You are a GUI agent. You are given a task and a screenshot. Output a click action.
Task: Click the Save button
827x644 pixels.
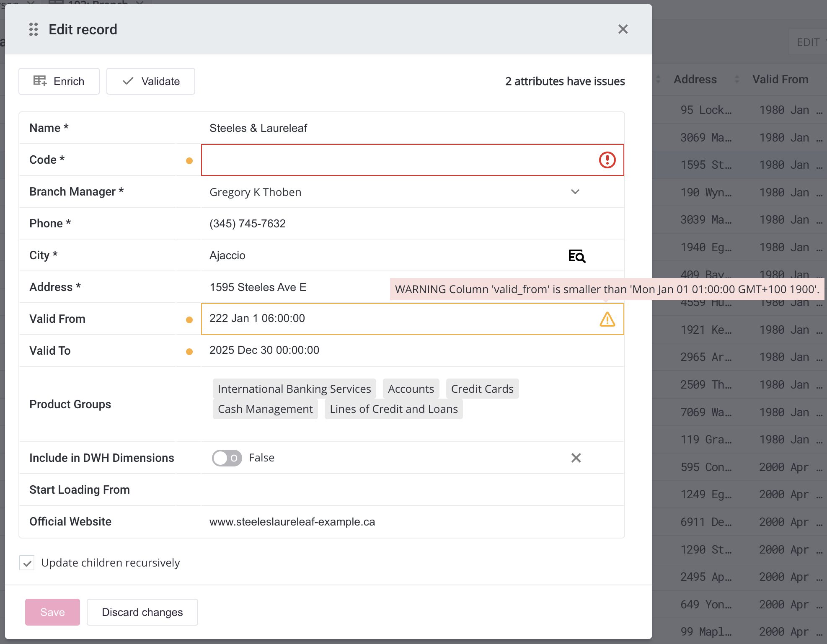pos(52,612)
